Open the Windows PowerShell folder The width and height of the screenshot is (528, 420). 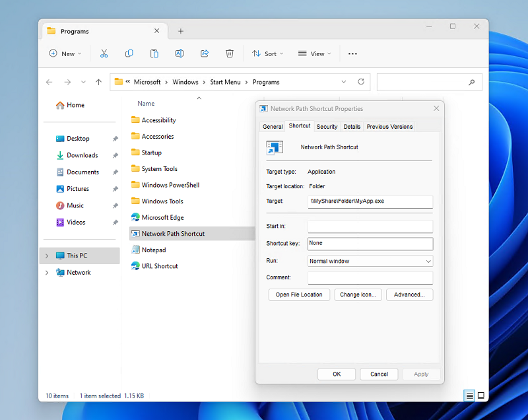(x=169, y=185)
